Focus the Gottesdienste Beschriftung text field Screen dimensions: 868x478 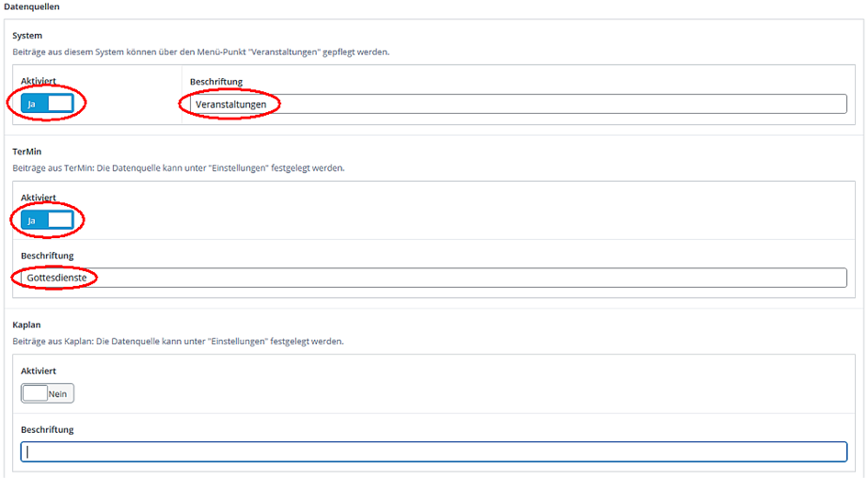(x=434, y=278)
